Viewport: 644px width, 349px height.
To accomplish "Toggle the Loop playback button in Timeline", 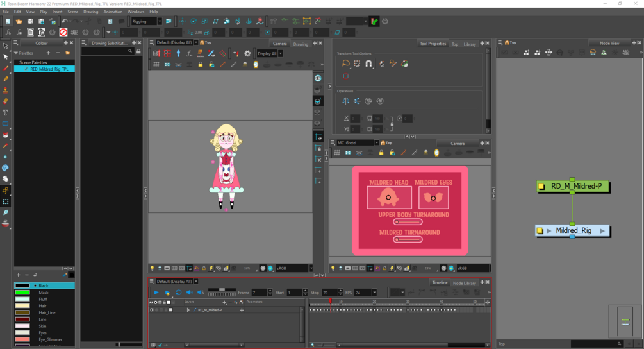I will pyautogui.click(x=179, y=293).
